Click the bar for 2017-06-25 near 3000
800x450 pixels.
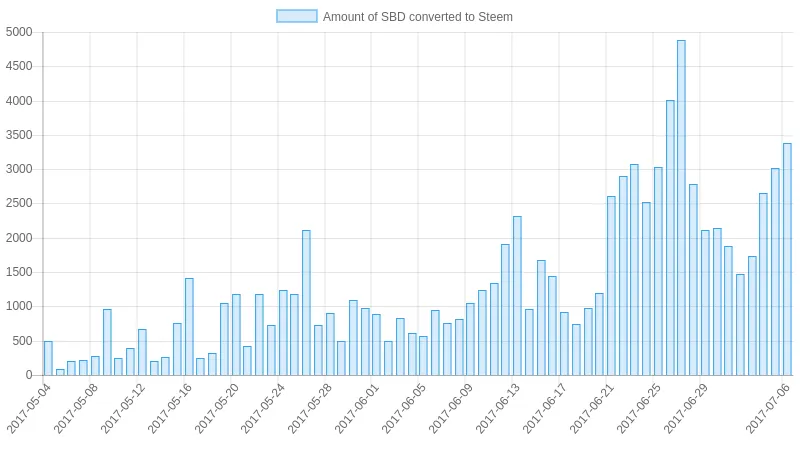(x=658, y=271)
